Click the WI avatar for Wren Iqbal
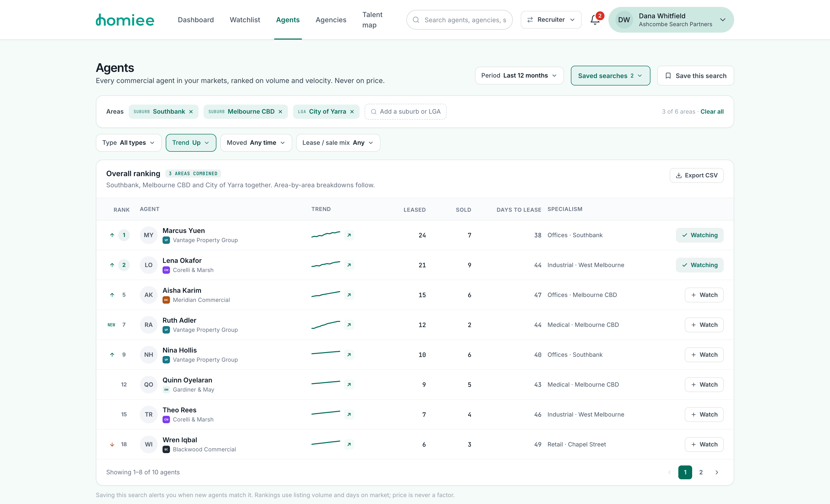The image size is (830, 504). (x=148, y=444)
